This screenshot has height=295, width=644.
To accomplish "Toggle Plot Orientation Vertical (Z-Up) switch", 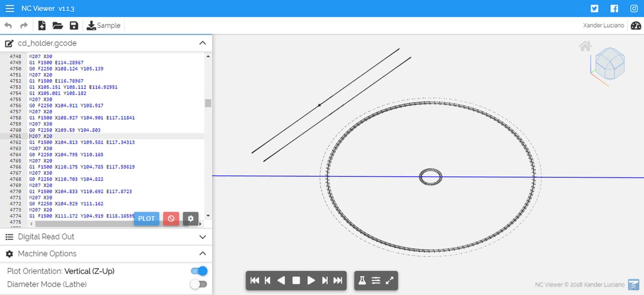I will [x=199, y=271].
